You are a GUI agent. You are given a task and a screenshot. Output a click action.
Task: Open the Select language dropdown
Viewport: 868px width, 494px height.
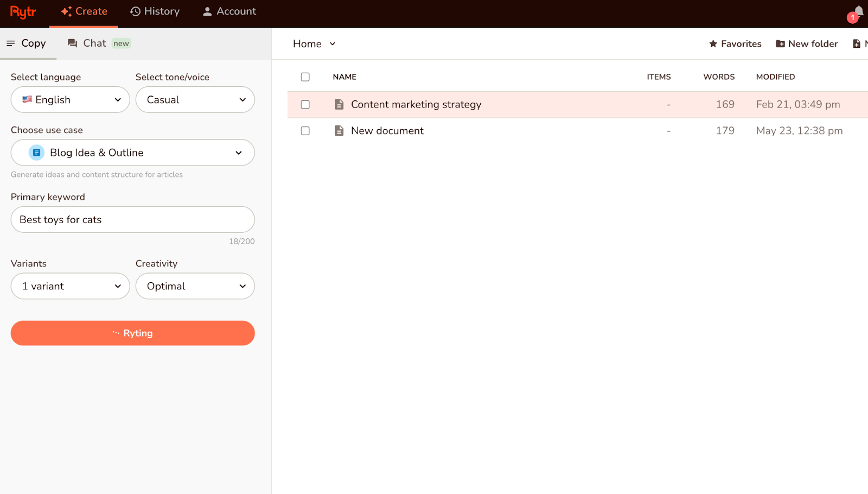click(x=70, y=99)
